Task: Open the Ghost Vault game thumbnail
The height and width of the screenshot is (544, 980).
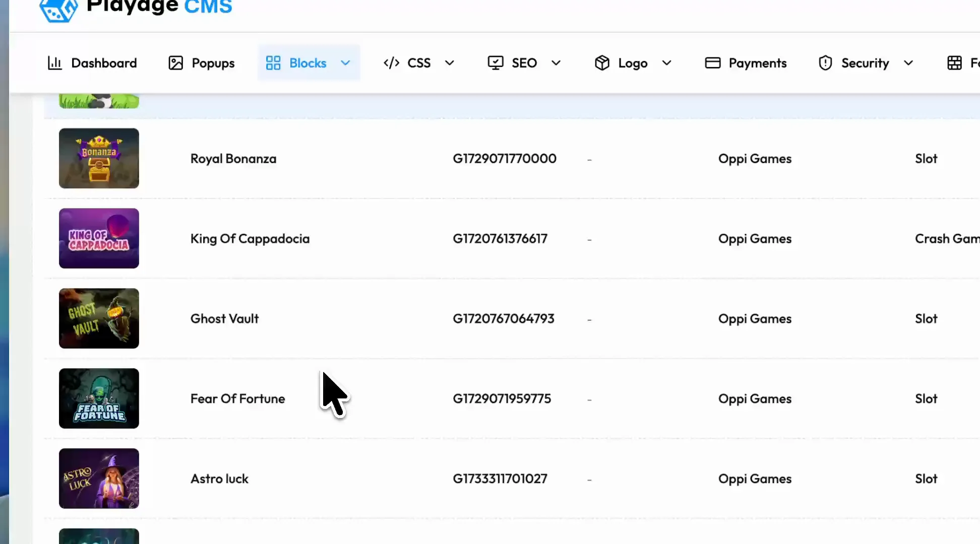Action: pos(99,318)
